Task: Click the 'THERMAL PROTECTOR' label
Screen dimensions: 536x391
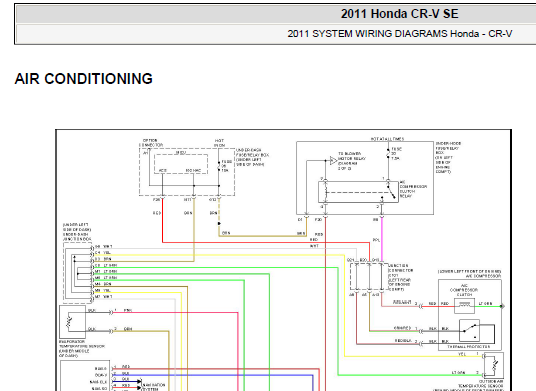Action: click(x=469, y=347)
